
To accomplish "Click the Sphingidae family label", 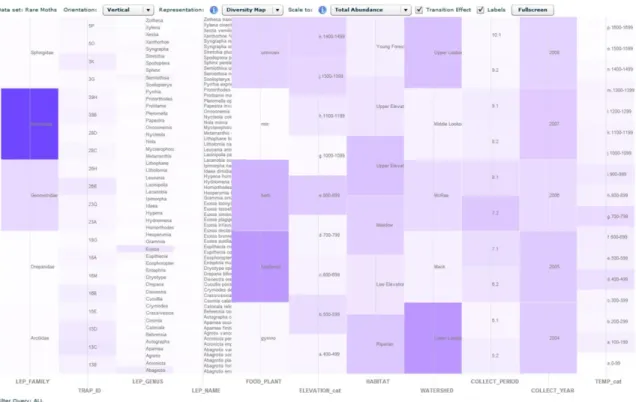I will click(x=42, y=53).
